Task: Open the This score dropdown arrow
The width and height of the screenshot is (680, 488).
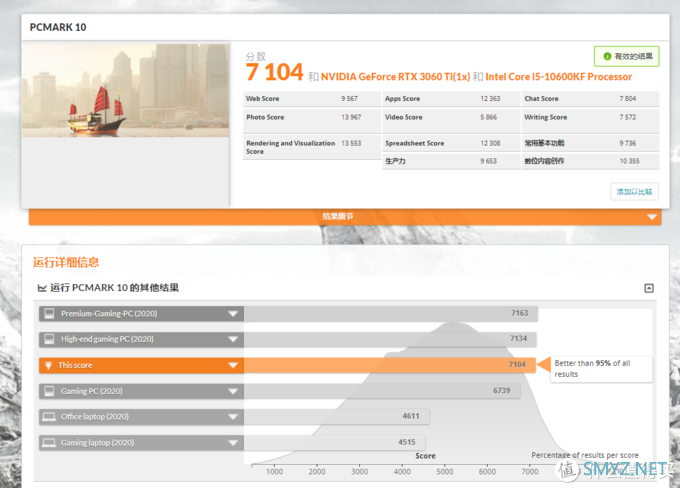Action: pyautogui.click(x=233, y=365)
